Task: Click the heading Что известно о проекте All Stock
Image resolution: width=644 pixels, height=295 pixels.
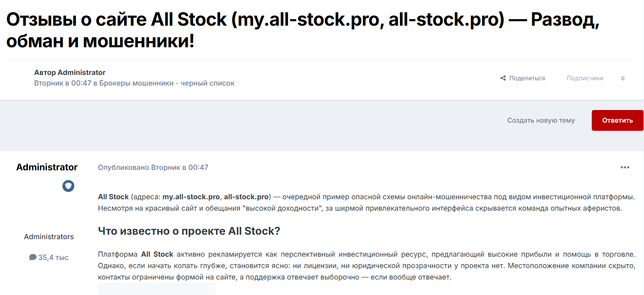Action: pyautogui.click(x=189, y=231)
